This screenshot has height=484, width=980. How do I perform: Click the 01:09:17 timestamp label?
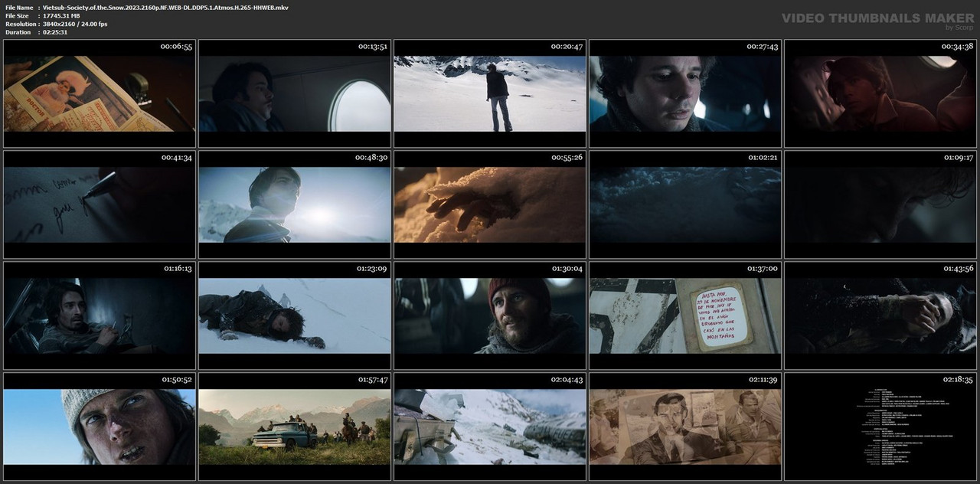click(x=957, y=158)
